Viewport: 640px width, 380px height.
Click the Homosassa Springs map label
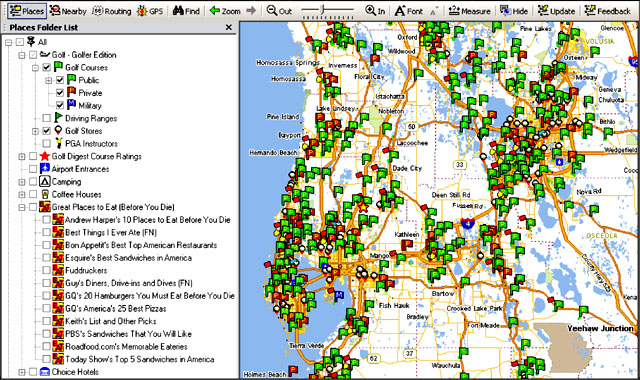[288, 62]
